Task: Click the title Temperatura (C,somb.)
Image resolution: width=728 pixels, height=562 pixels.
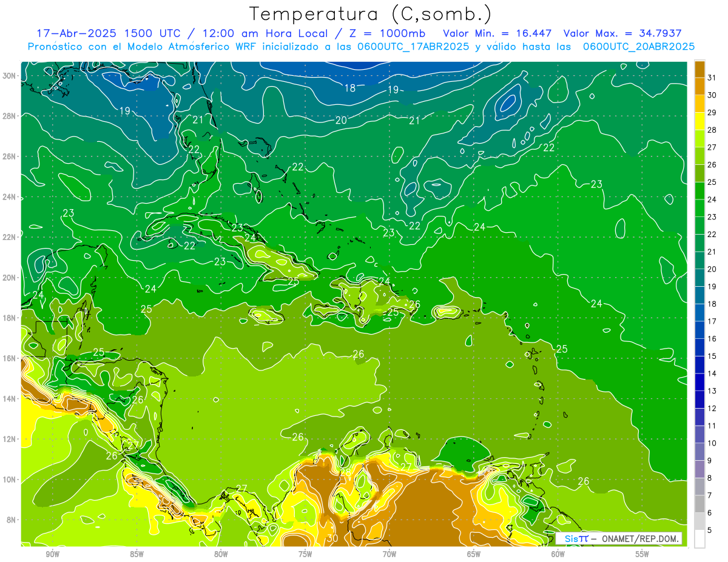Action: 371,14
